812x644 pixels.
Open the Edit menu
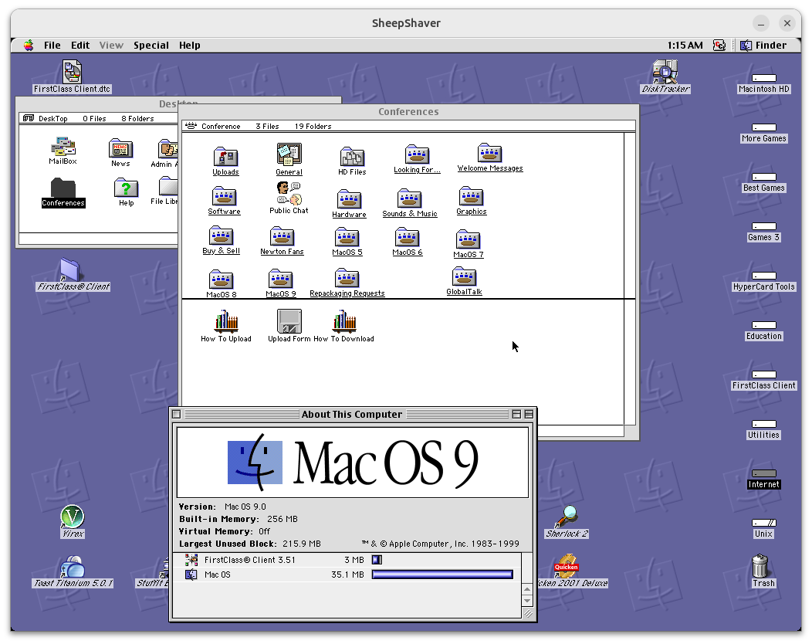tap(80, 46)
